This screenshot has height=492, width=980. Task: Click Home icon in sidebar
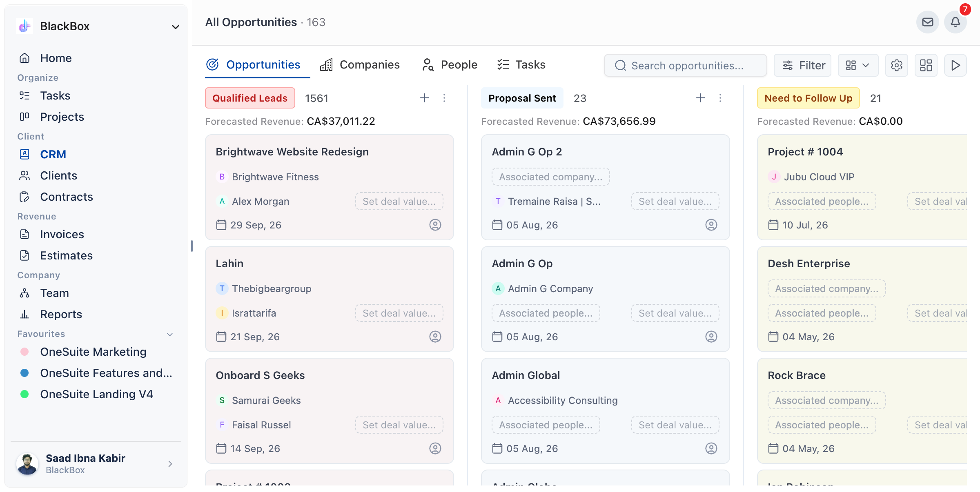click(x=24, y=58)
